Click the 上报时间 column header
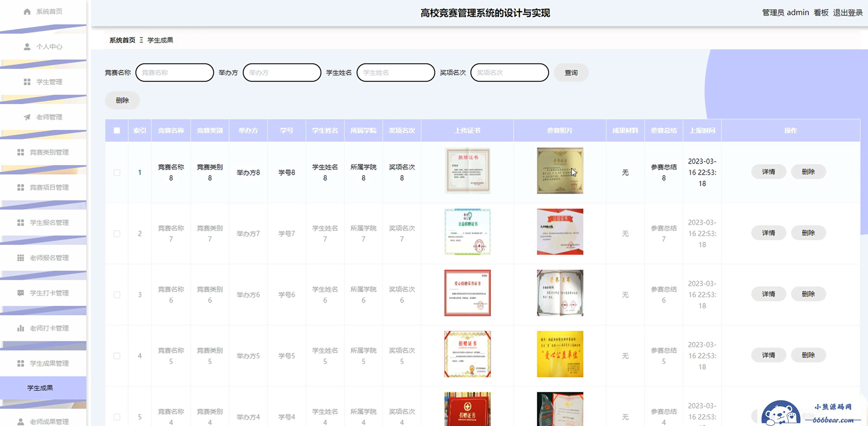This screenshot has height=426, width=868. tap(702, 130)
